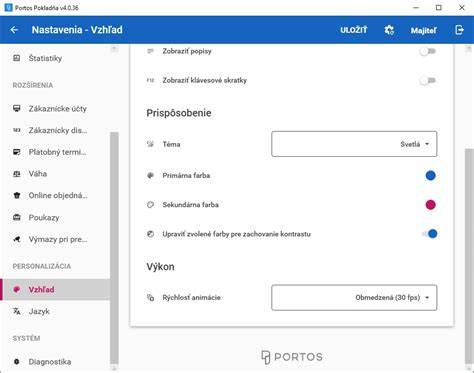Click the Primárna farba palette icon
The width and height of the screenshot is (474, 373).
[x=151, y=175]
